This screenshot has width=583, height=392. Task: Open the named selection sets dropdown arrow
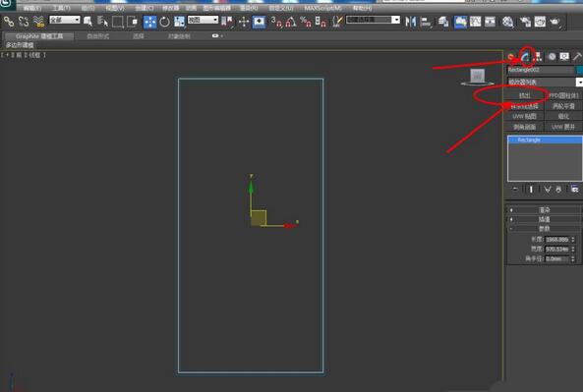click(396, 20)
